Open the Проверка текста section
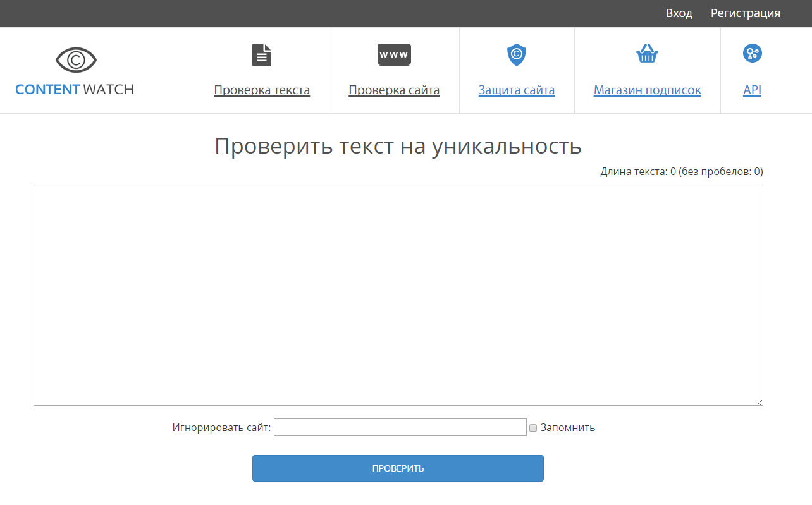The height and width of the screenshot is (505, 812). pos(262,90)
